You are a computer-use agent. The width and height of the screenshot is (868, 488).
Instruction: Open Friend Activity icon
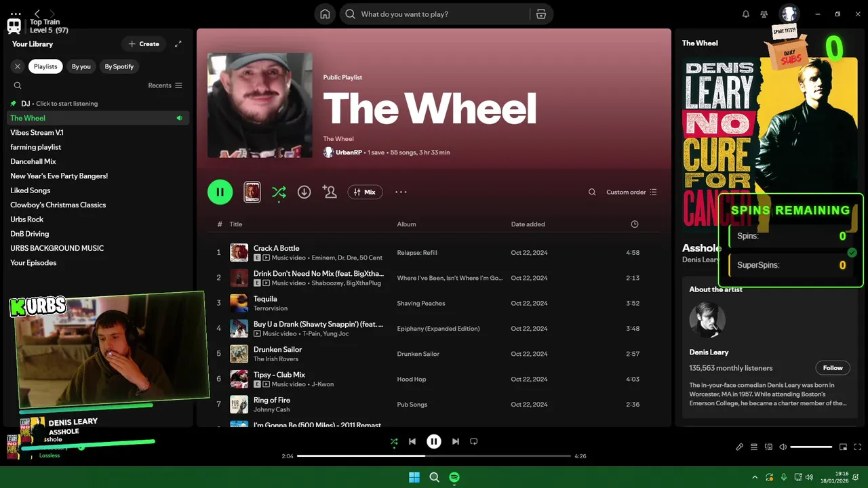(764, 14)
